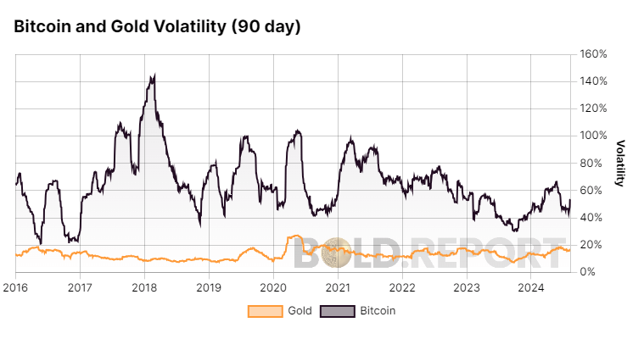Click the 100% y-axis tick label
The width and height of the screenshot is (644, 339).
[593, 136]
